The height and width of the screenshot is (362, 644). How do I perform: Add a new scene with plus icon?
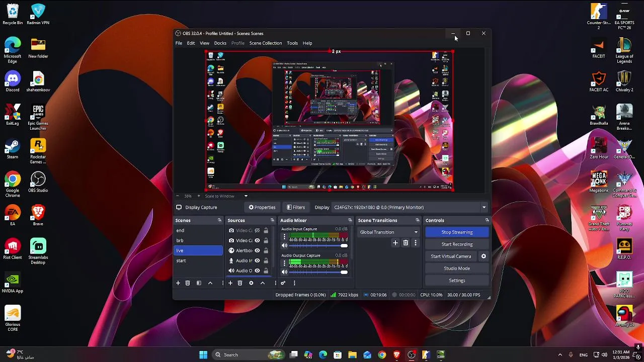pyautogui.click(x=178, y=283)
